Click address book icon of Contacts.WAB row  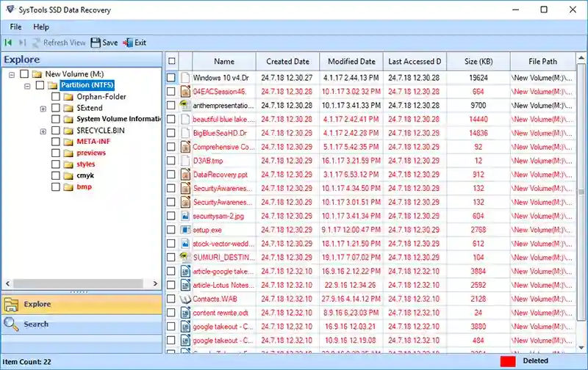tap(185, 299)
